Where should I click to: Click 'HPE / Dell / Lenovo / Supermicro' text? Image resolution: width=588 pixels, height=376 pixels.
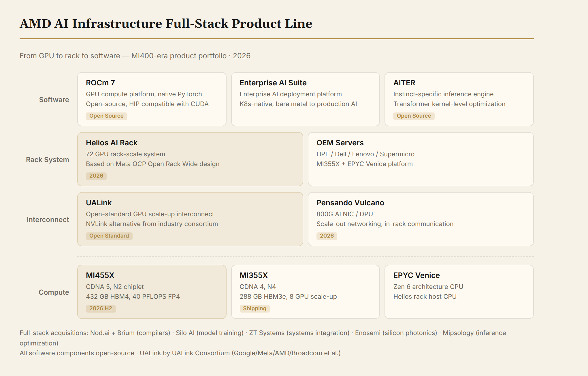365,154
